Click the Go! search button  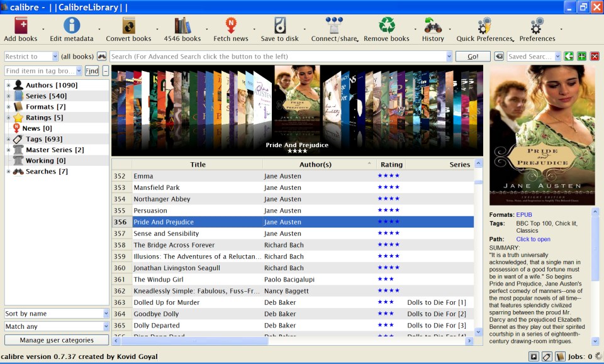tap(473, 57)
